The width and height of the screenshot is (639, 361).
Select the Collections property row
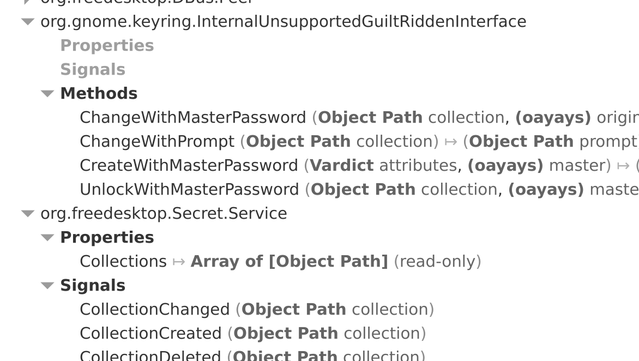[x=280, y=261]
